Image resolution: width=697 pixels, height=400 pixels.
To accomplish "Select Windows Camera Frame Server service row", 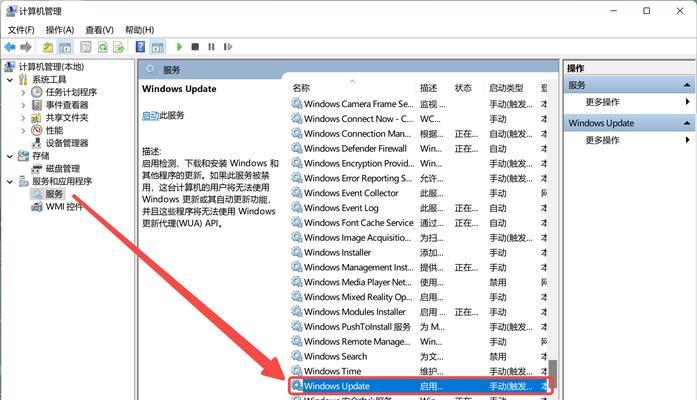I will point(419,104).
